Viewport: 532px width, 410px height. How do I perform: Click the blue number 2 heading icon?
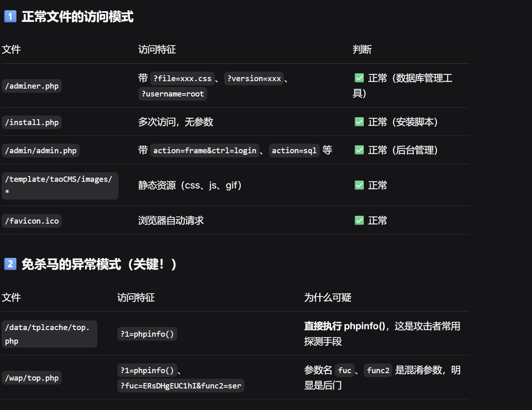pyautogui.click(x=10, y=264)
